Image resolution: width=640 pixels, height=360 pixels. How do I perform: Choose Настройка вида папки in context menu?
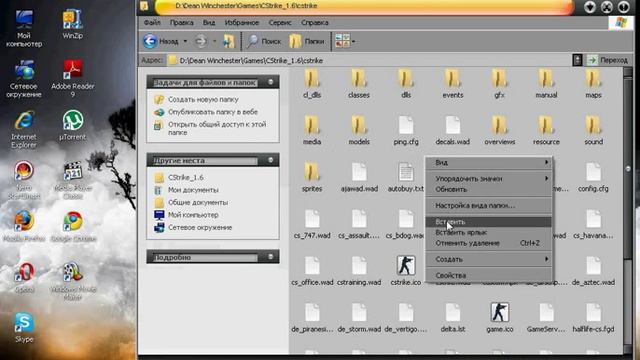[x=489, y=206]
